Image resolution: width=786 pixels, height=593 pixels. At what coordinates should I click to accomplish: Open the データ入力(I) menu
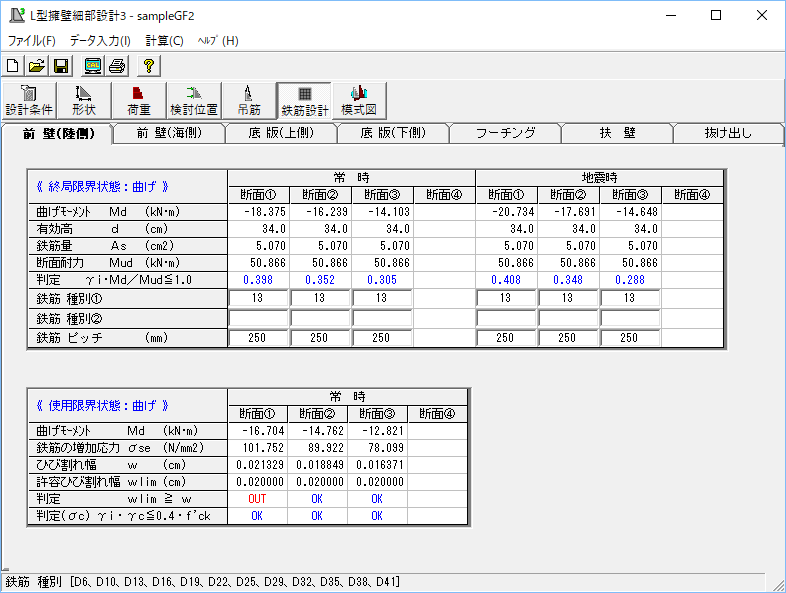pos(100,41)
